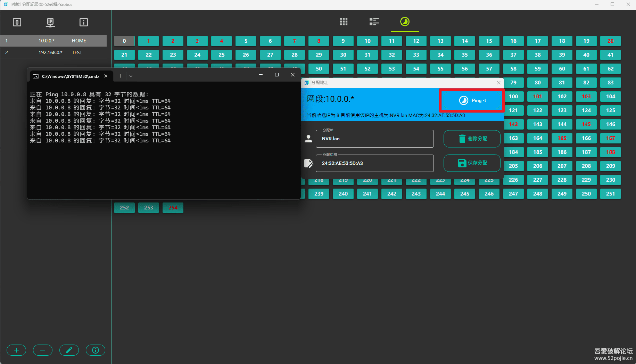Click the MAC address description field
Viewport: 636px width, 364px height.
[x=374, y=164]
